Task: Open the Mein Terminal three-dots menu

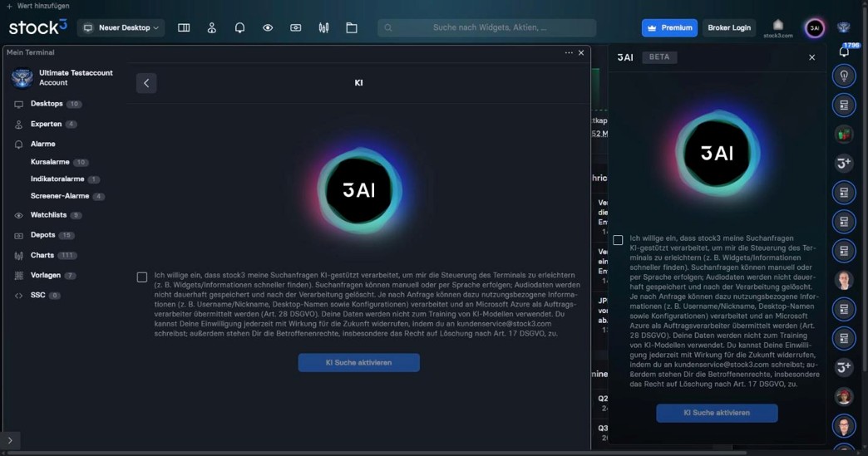Action: 569,52
